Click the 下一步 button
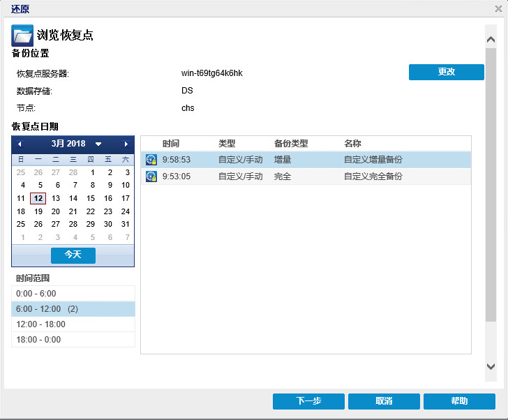This screenshot has width=508, height=420. coord(308,401)
